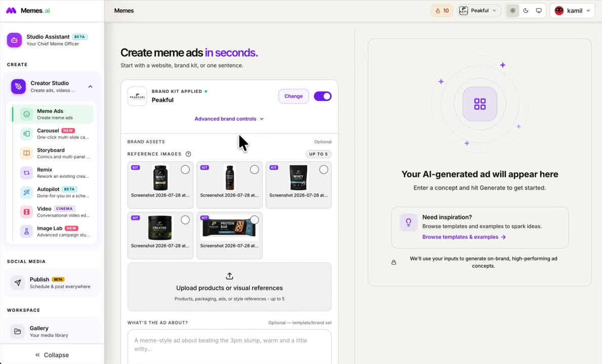Open Meme Ads in sidebar
The image size is (602, 364).
pos(53,114)
